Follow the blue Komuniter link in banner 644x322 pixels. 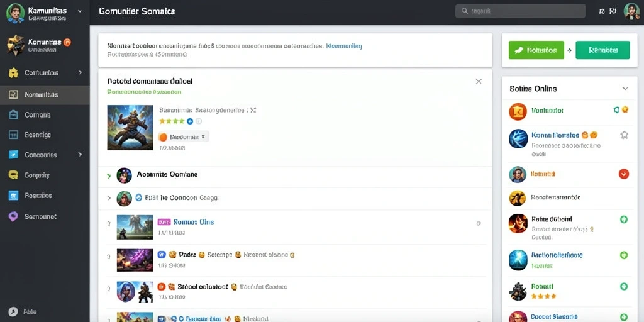click(x=344, y=46)
